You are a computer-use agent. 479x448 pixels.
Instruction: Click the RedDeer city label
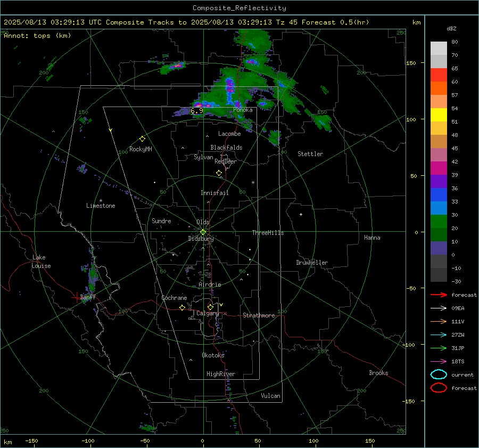coord(226,161)
